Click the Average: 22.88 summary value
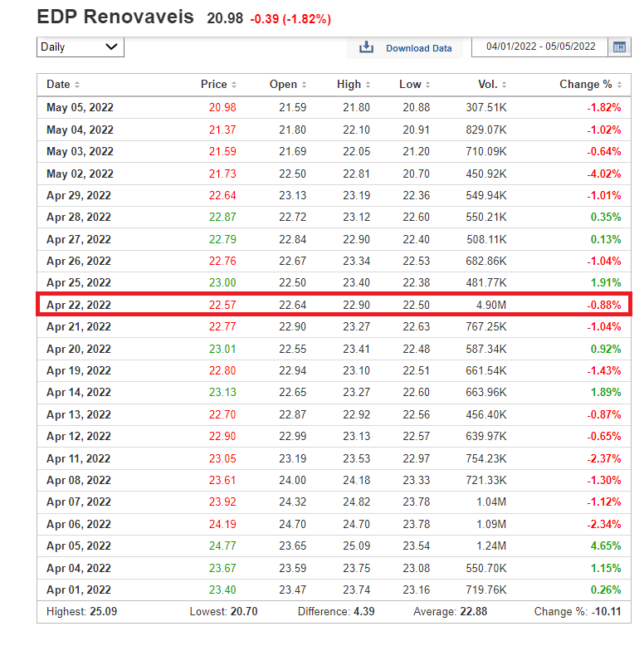Image resolution: width=644 pixels, height=646 pixels. point(450,611)
